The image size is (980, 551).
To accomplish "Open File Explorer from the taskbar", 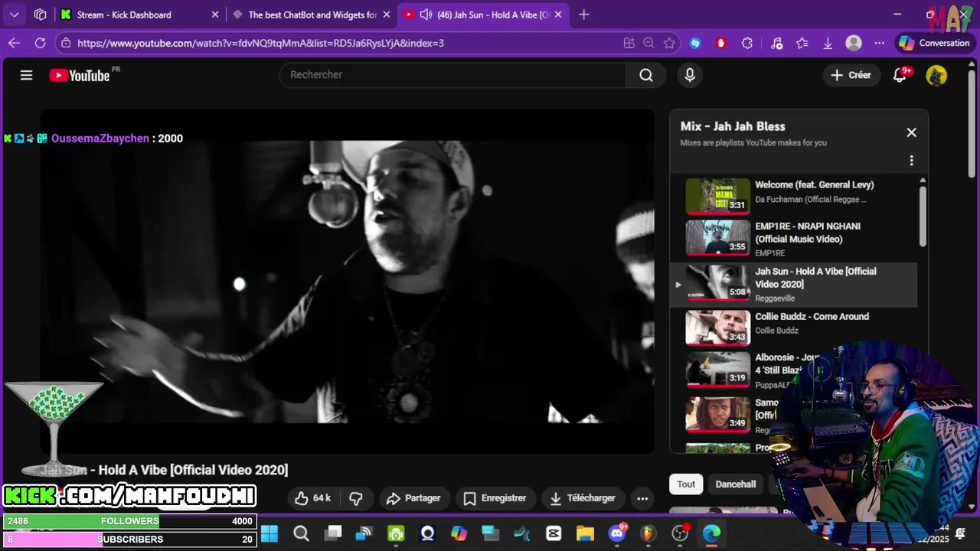I will tap(585, 533).
